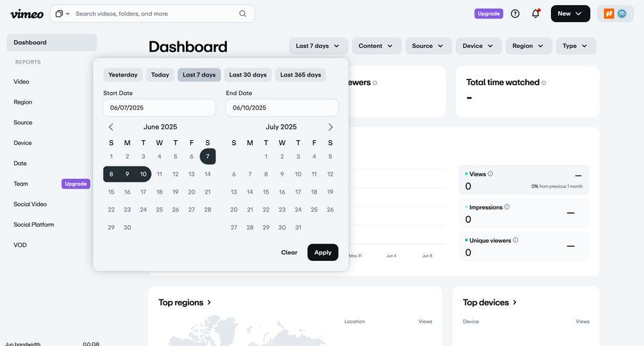Click the smiley profile avatar icon
The image size is (644, 346).
(x=622, y=14)
